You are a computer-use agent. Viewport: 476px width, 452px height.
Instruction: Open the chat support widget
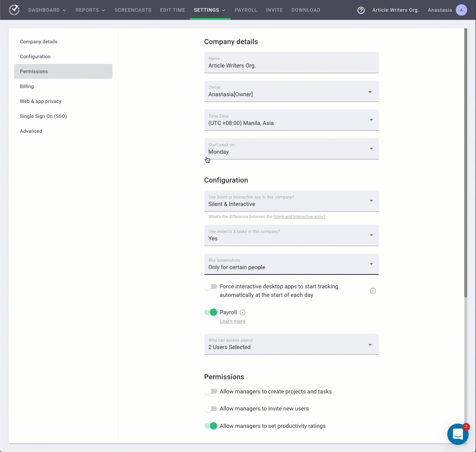coord(458,434)
